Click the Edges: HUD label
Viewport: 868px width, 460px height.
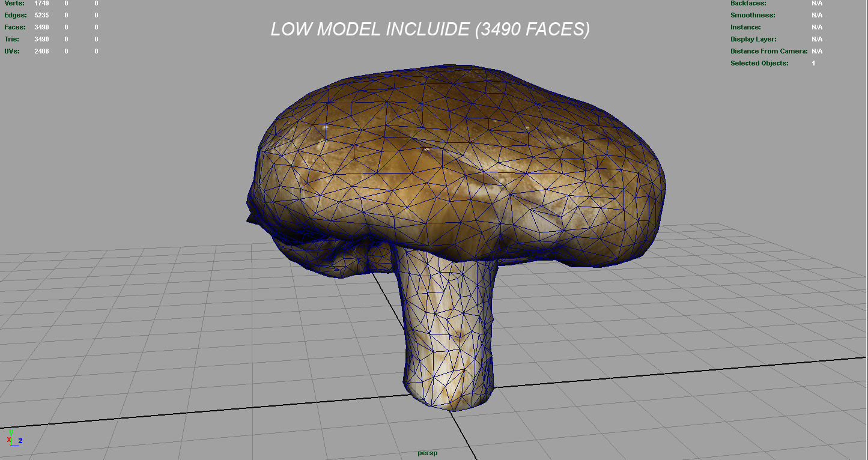(16, 15)
